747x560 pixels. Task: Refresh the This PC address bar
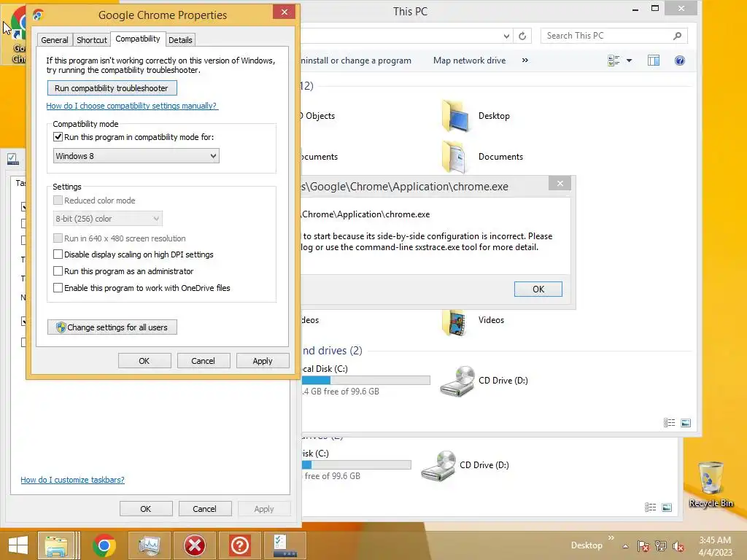pyautogui.click(x=522, y=36)
